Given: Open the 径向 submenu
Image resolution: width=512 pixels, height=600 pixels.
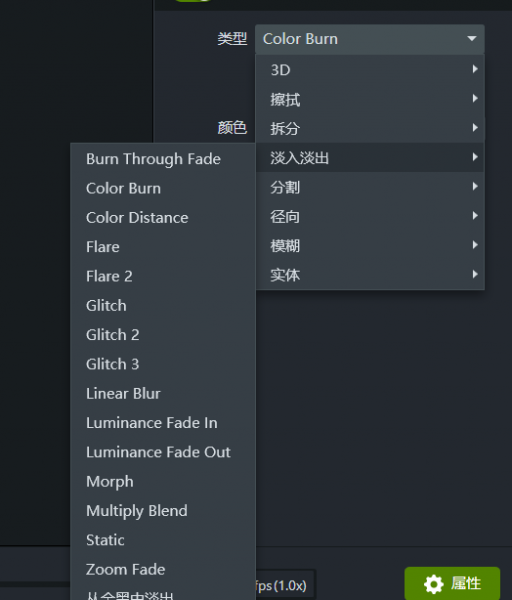Looking at the screenshot, I should click(x=370, y=216).
